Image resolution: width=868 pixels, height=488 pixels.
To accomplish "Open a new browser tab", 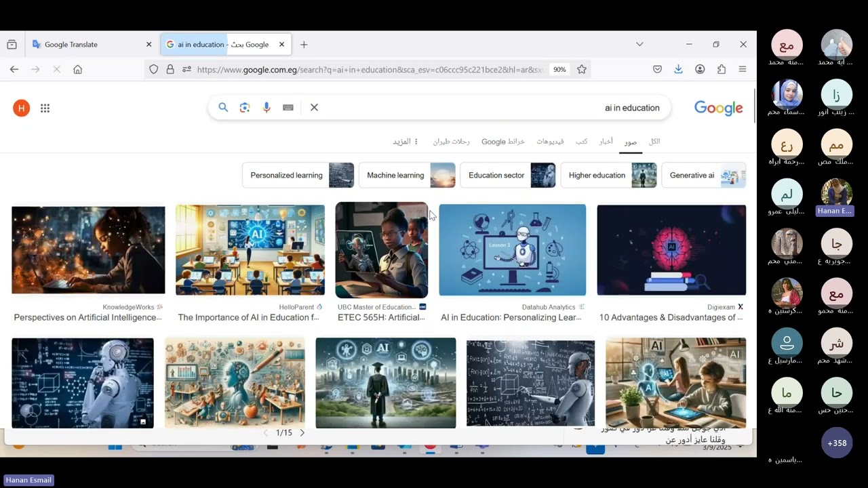I will (x=304, y=45).
